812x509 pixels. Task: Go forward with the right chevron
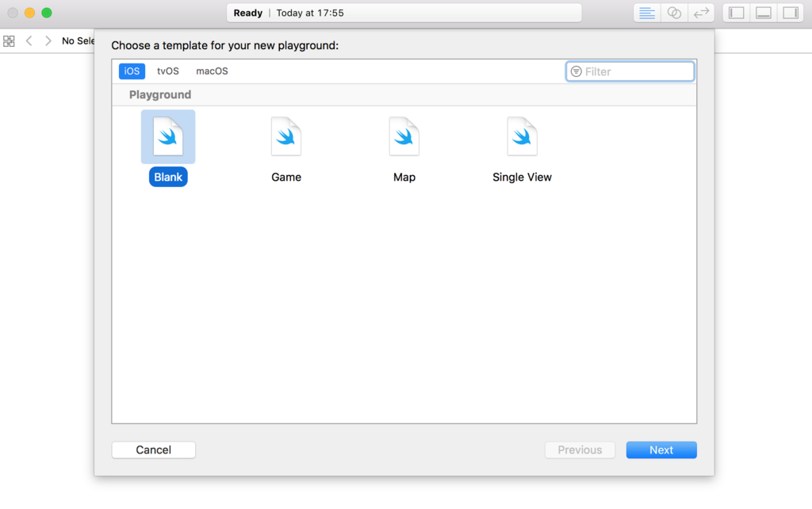click(x=48, y=41)
